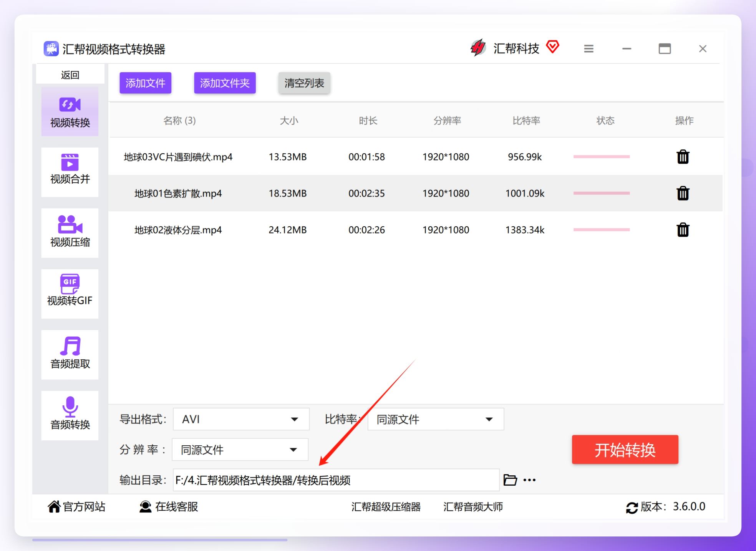Click the 1001.09k bitrate cell
Viewport: 756px width, 551px height.
(x=525, y=193)
